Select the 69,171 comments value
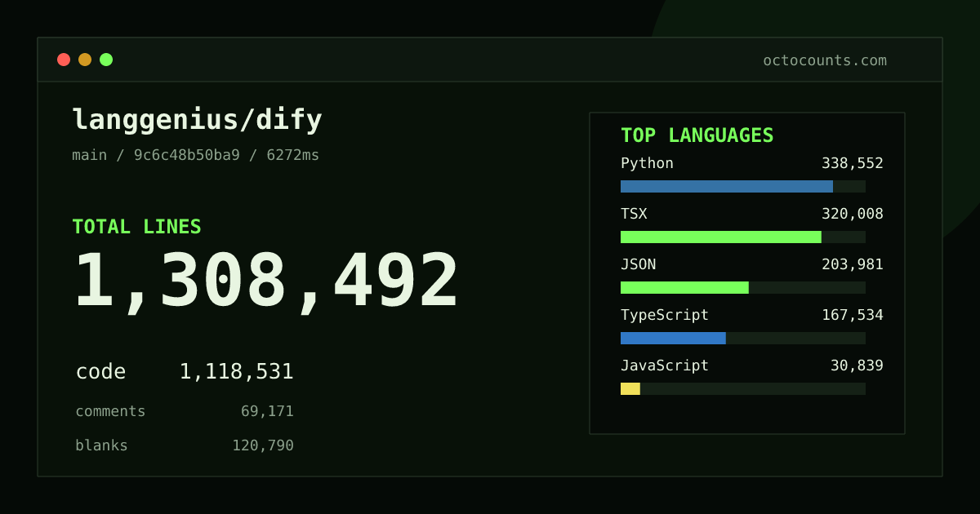 (267, 411)
